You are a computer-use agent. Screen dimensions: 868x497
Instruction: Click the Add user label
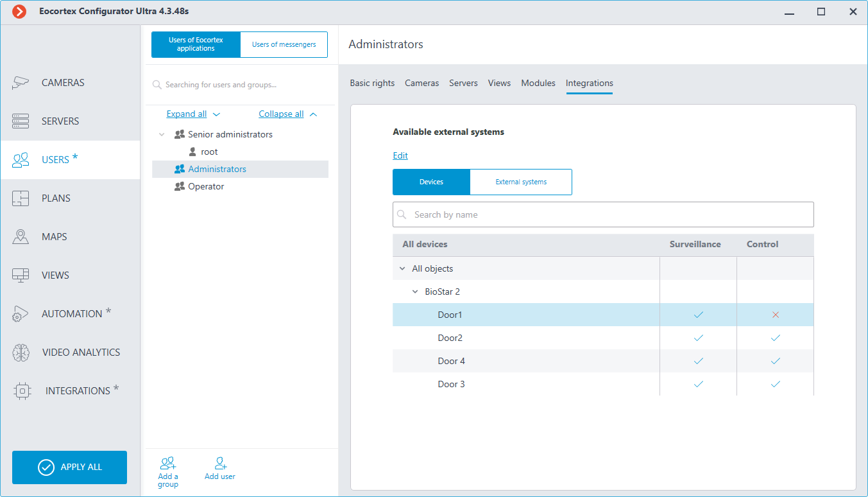pos(220,476)
